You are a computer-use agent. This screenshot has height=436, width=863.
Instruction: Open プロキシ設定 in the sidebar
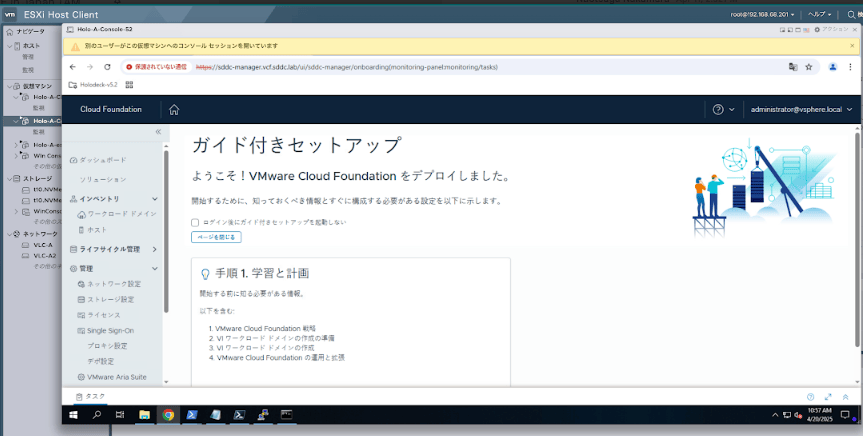[x=107, y=346]
